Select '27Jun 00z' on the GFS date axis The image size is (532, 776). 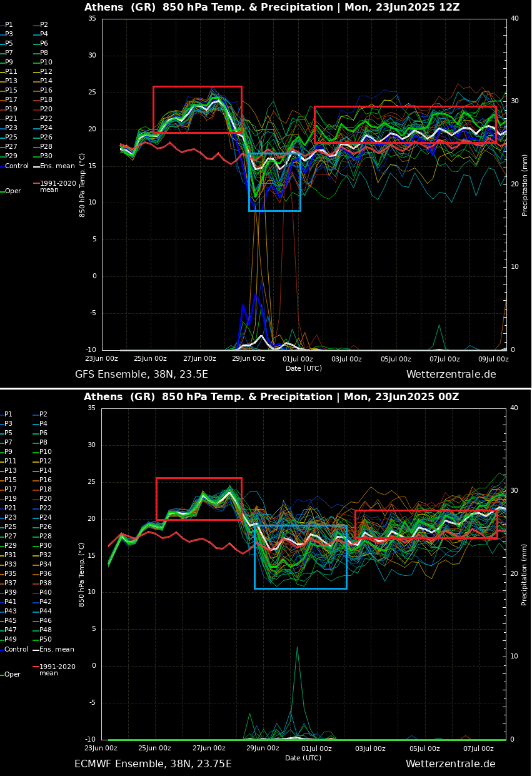(199, 359)
